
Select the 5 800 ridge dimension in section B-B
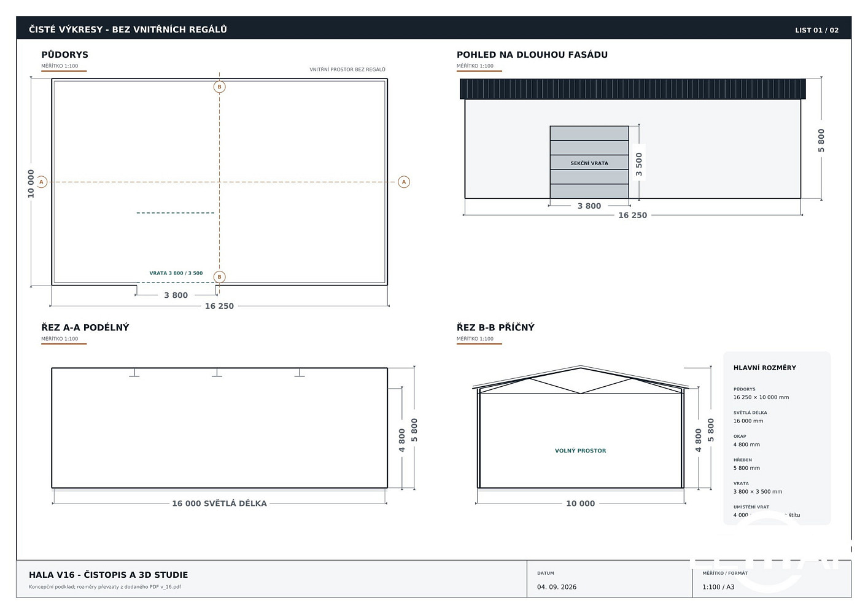click(x=711, y=430)
